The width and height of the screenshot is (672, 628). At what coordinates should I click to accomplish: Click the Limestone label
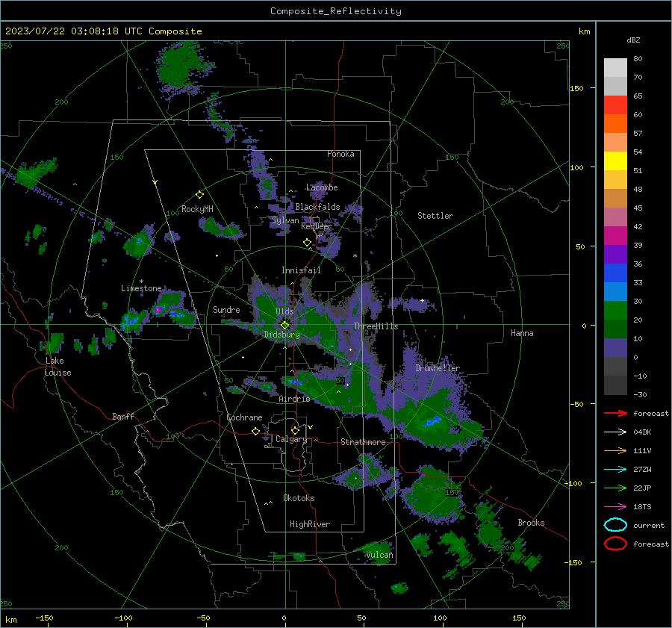[x=141, y=288]
